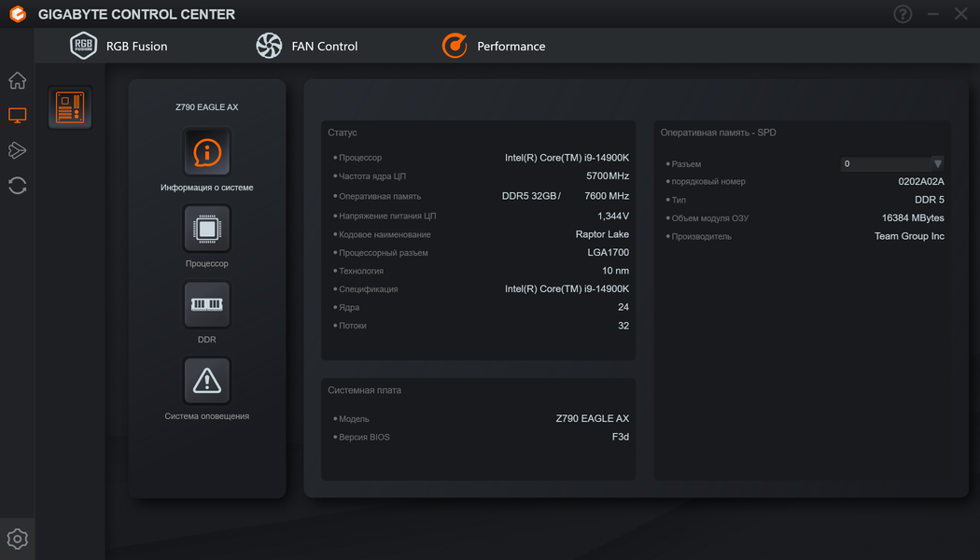Open the DDR memory icon
980x560 pixels.
pyautogui.click(x=207, y=304)
